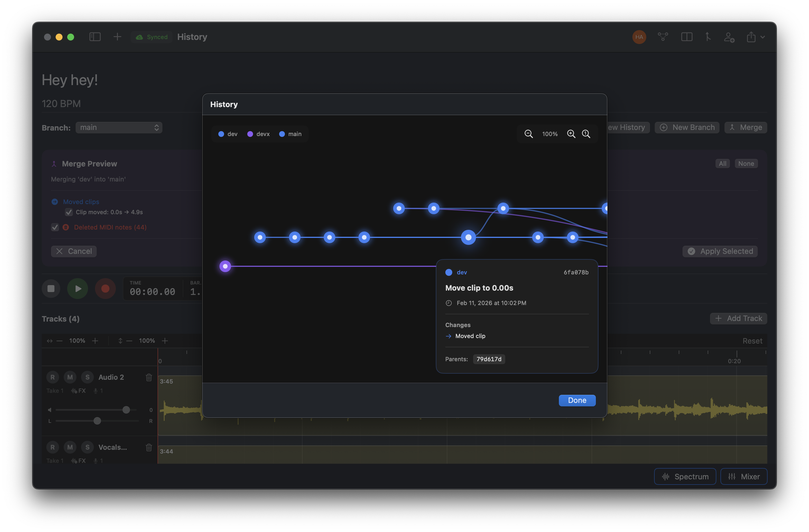This screenshot has height=532, width=809.
Task: Click the Done button
Action: coord(577,400)
